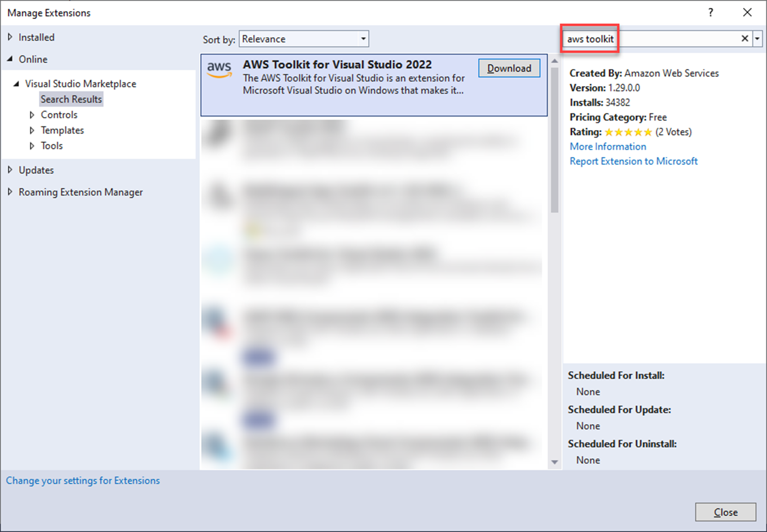Click Report Extension to Microsoft link
Image resolution: width=767 pixels, height=532 pixels.
click(633, 161)
